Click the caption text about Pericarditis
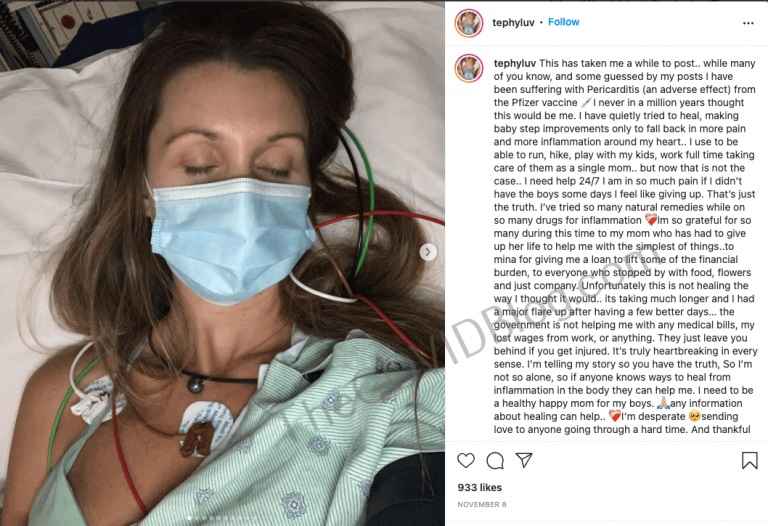The image size is (768, 526). (625, 246)
